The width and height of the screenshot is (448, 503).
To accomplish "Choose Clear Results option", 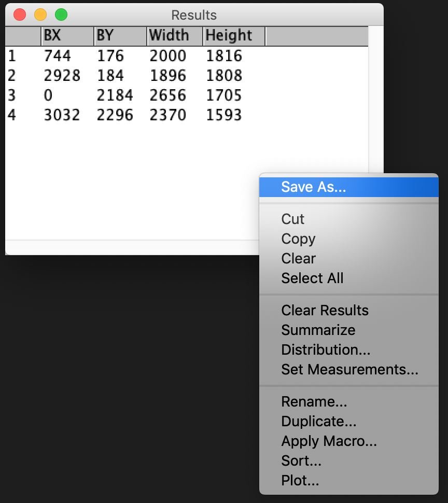I will (325, 311).
